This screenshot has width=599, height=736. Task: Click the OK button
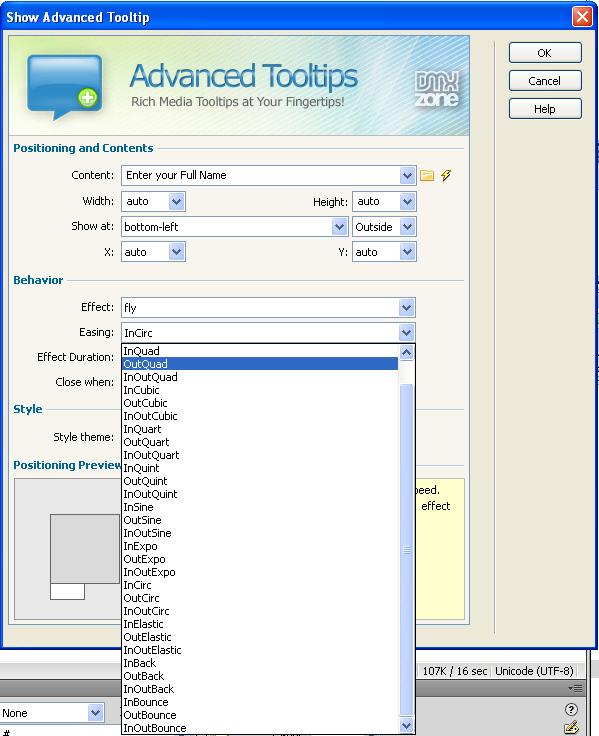[545, 53]
